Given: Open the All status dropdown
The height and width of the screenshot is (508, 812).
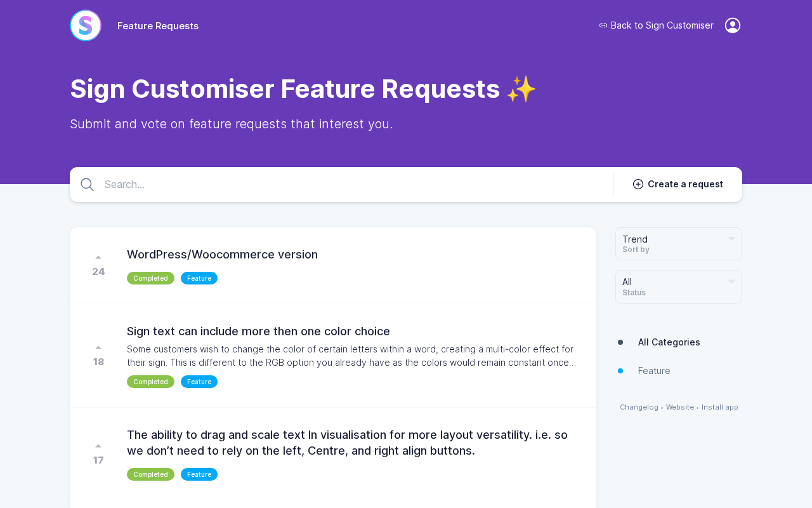Looking at the screenshot, I should (678, 286).
